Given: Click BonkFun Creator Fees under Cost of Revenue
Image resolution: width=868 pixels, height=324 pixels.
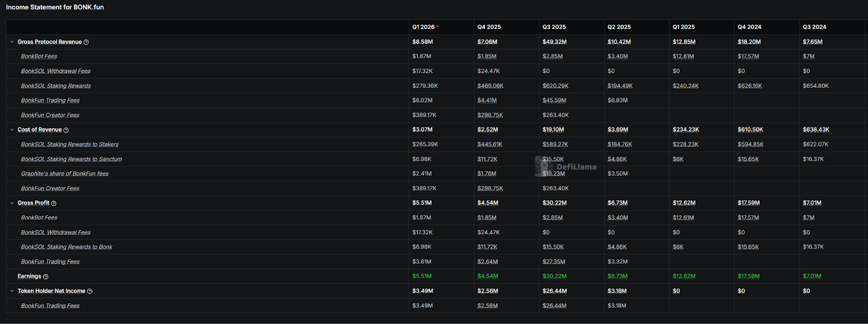Looking at the screenshot, I should click(50, 188).
